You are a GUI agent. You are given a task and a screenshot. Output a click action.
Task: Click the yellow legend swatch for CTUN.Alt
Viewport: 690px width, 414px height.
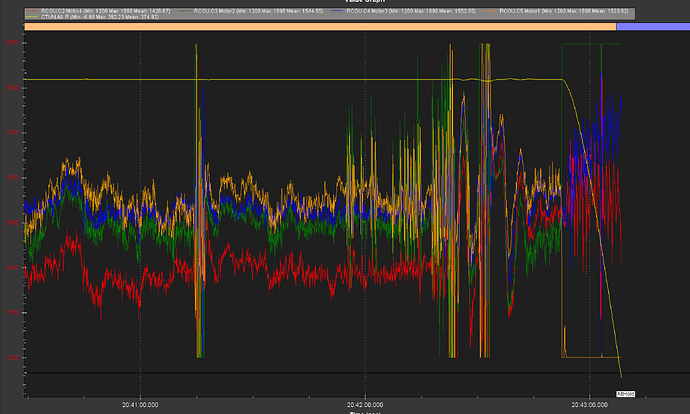tap(33, 16)
